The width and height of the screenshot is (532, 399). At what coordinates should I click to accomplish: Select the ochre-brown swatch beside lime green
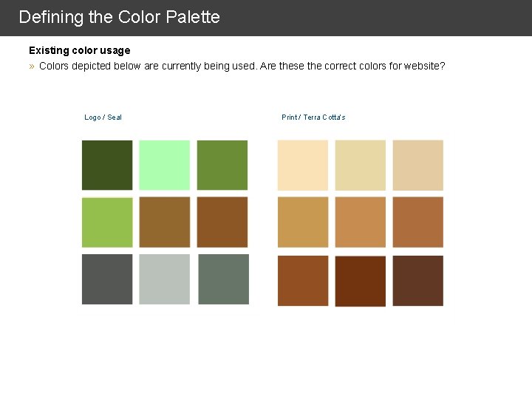[x=164, y=222]
